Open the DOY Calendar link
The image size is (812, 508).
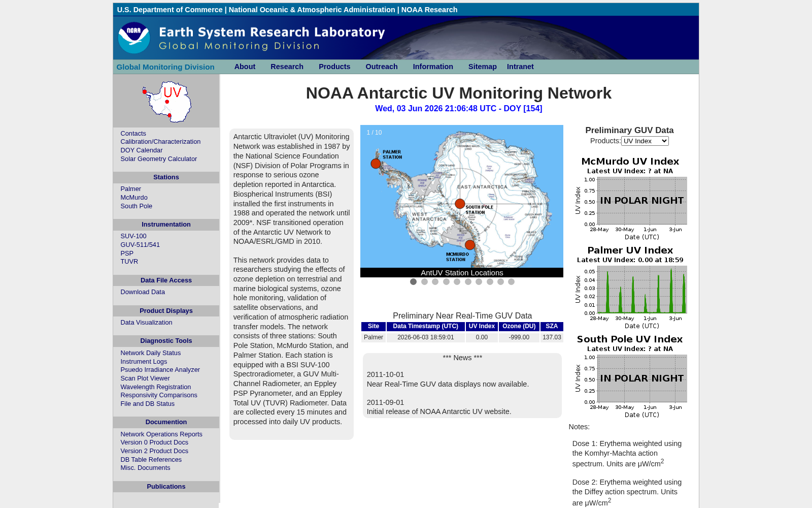pos(142,150)
